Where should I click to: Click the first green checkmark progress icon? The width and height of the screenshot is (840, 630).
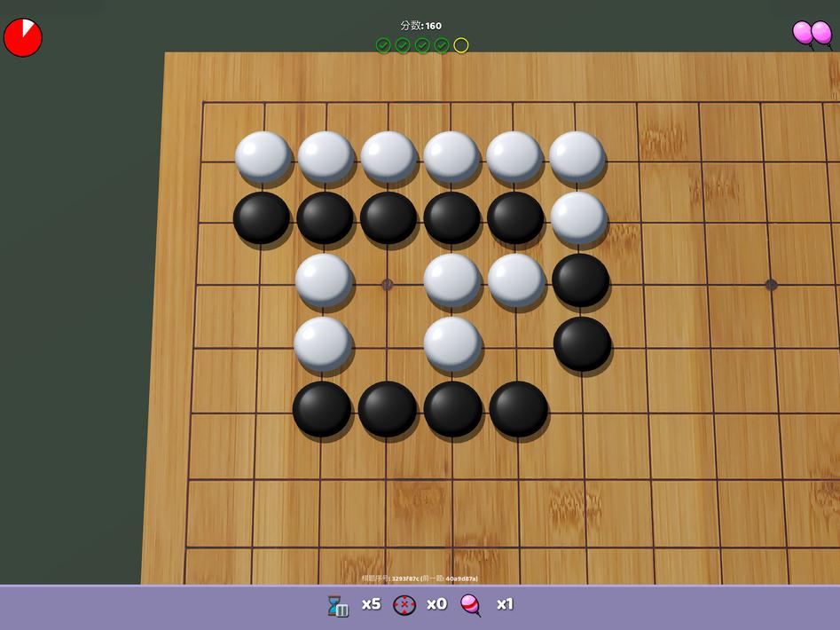pos(384,45)
